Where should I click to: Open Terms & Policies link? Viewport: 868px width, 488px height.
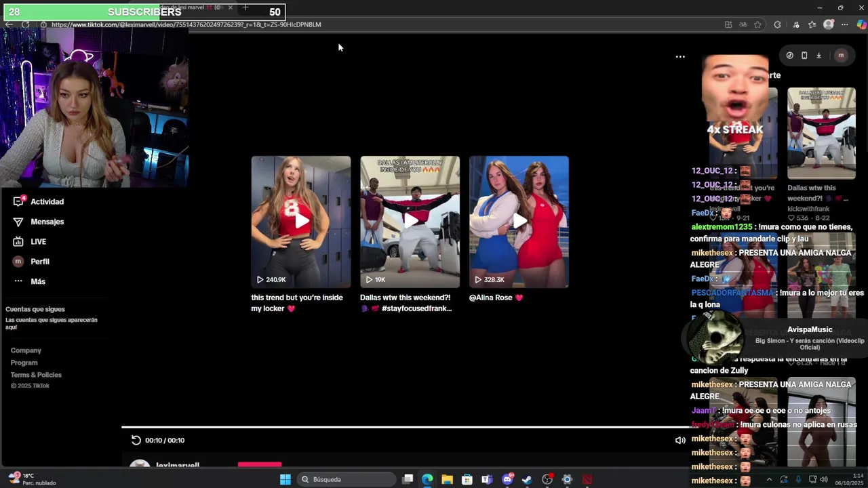pos(36,375)
